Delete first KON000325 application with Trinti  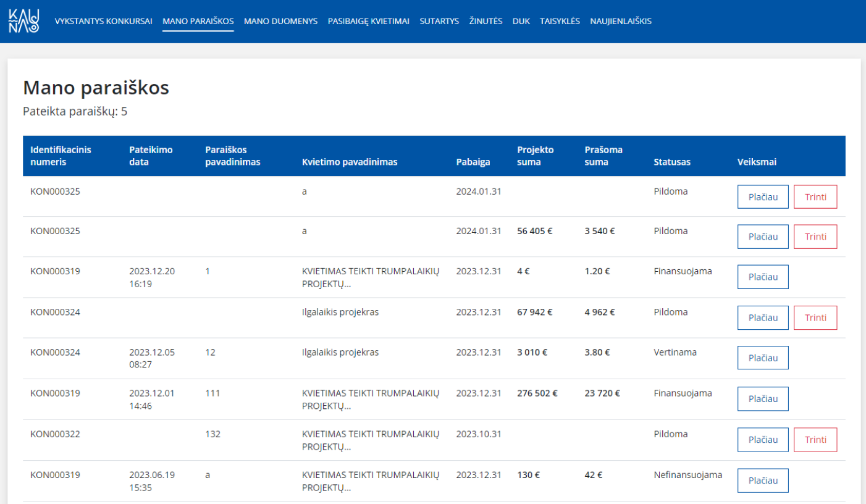tap(815, 197)
